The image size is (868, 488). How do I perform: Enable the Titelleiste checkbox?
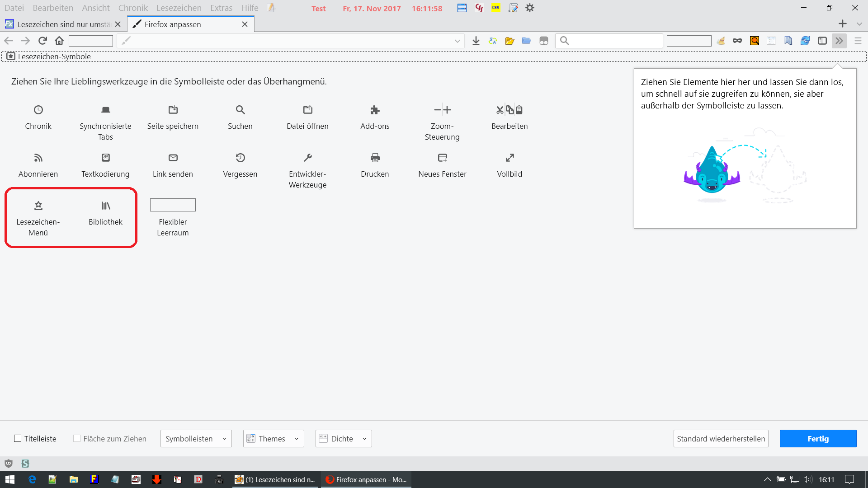[18, 438]
